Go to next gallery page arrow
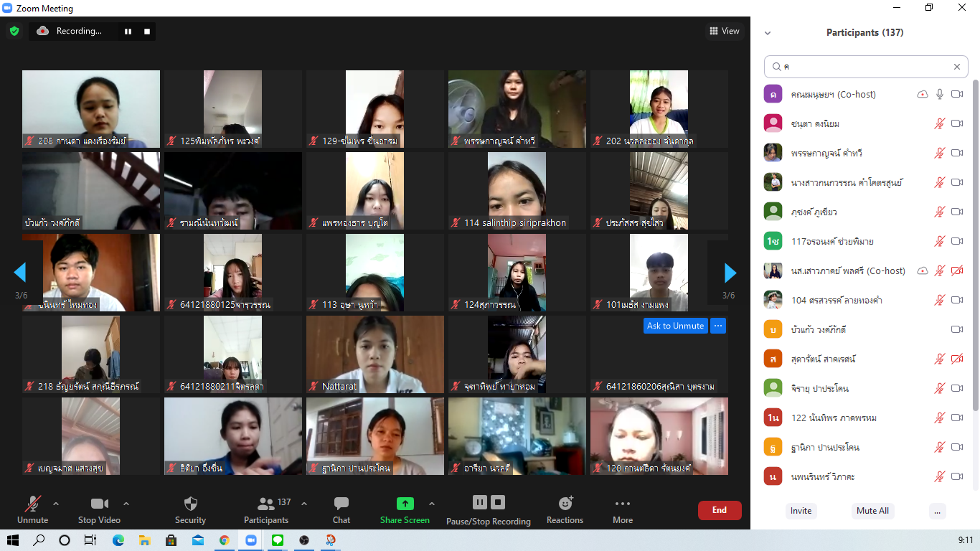This screenshot has width=980, height=551. click(730, 273)
